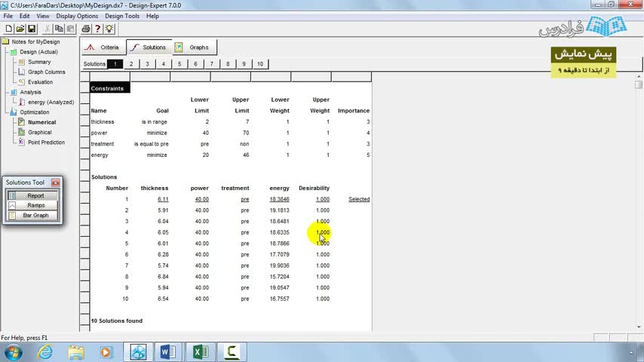Viewport: 644px width, 362px height.
Task: Open the Edit menu
Action: tap(24, 16)
